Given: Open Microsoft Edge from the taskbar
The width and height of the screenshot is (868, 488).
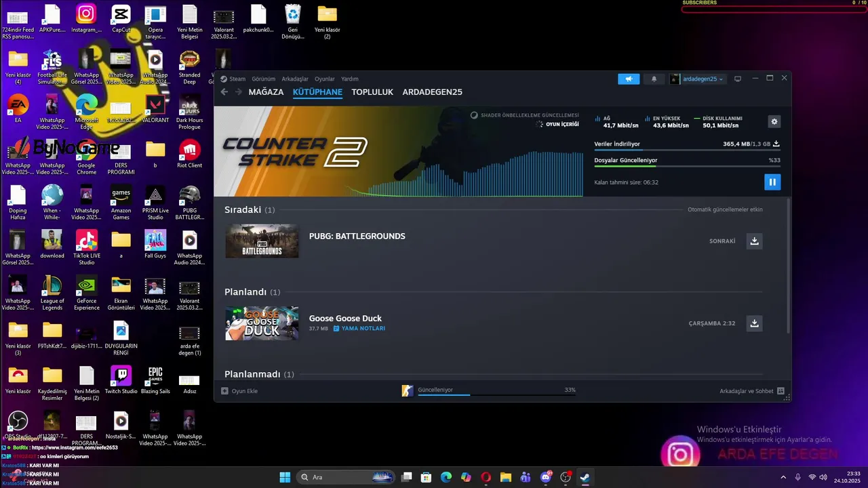Looking at the screenshot, I should [446, 477].
